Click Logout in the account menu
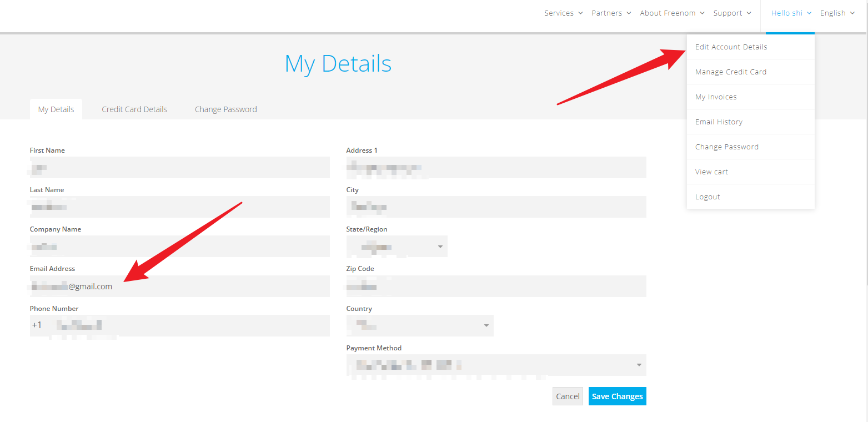This screenshot has height=422, width=868. [x=708, y=197]
